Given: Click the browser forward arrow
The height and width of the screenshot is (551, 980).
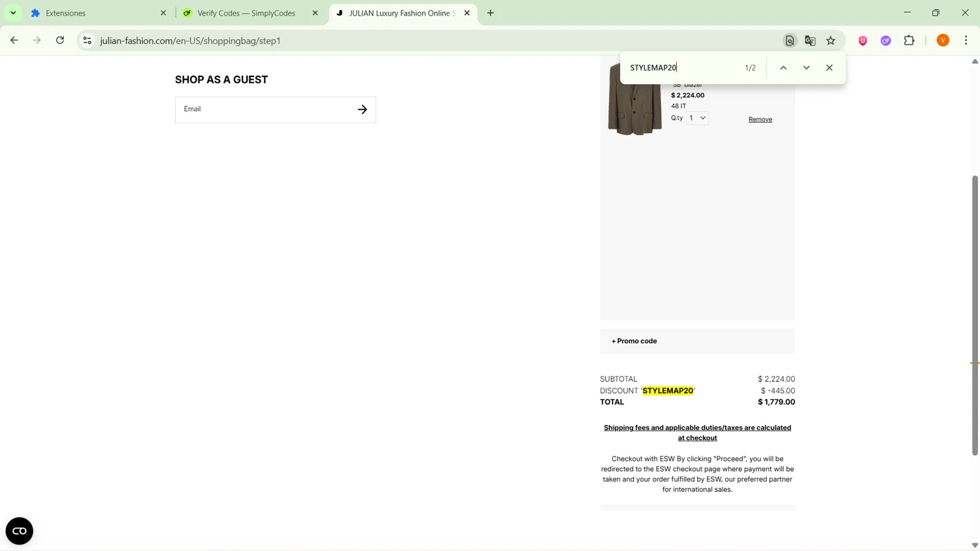Looking at the screenshot, I should 37,40.
